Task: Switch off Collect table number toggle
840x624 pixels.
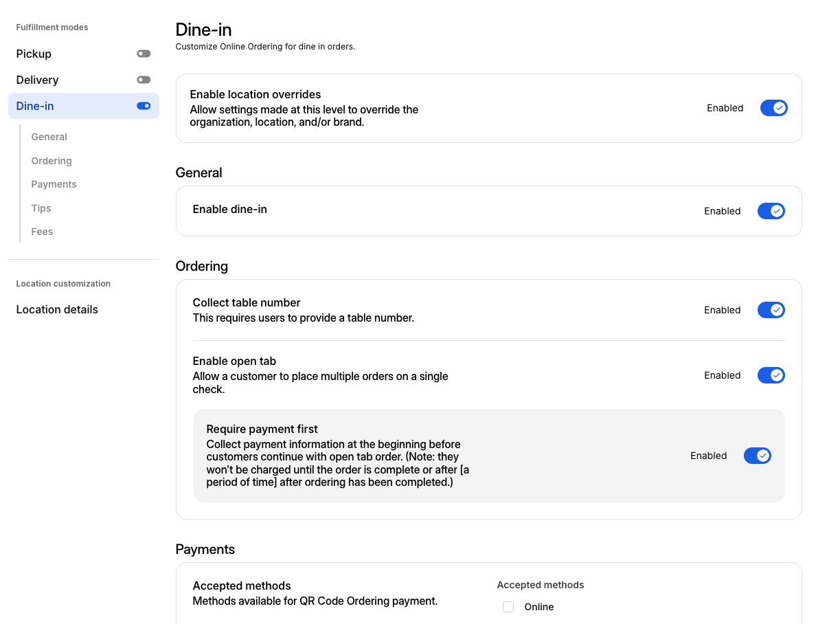Action: (x=771, y=310)
